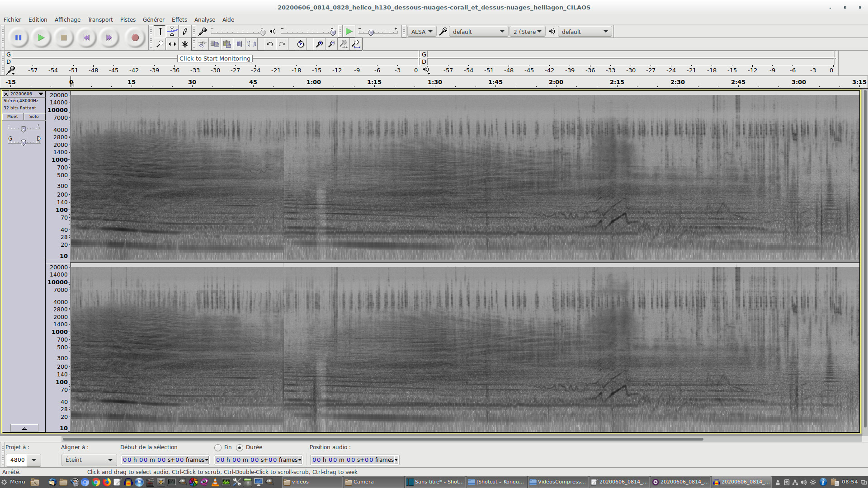Screen dimensions: 868x488
Task: Adjust the track gain slider
Action: pyautogui.click(x=24, y=129)
